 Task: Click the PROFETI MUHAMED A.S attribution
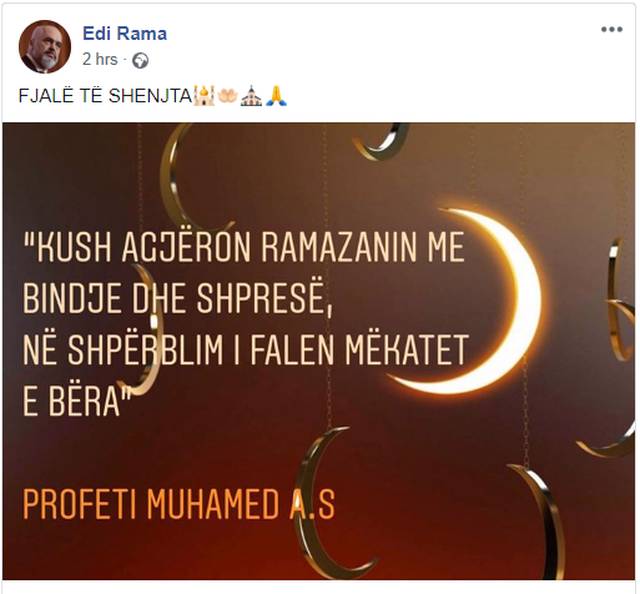point(178,505)
